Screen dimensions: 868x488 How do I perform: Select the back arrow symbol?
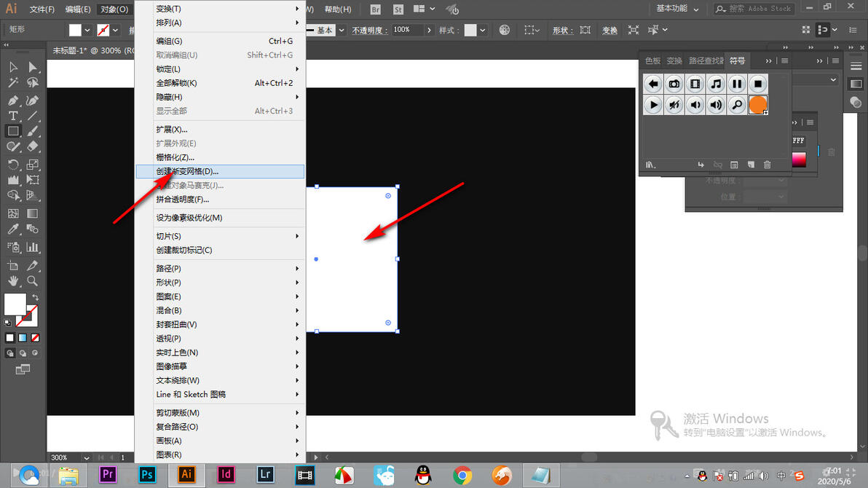[x=653, y=84]
